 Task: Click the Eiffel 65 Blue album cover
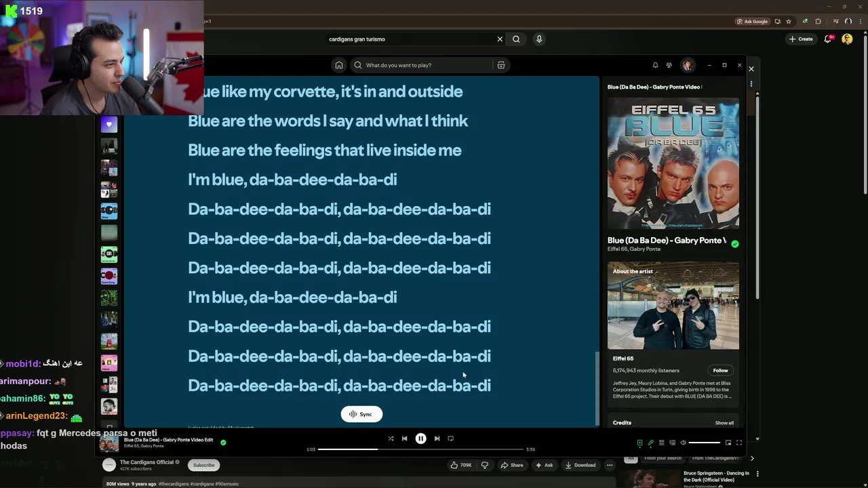(x=673, y=163)
